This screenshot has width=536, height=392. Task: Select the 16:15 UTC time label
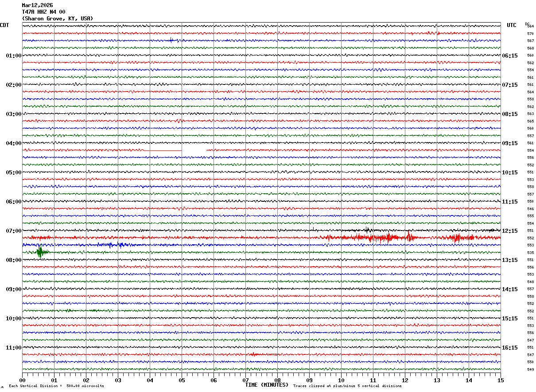click(509, 348)
